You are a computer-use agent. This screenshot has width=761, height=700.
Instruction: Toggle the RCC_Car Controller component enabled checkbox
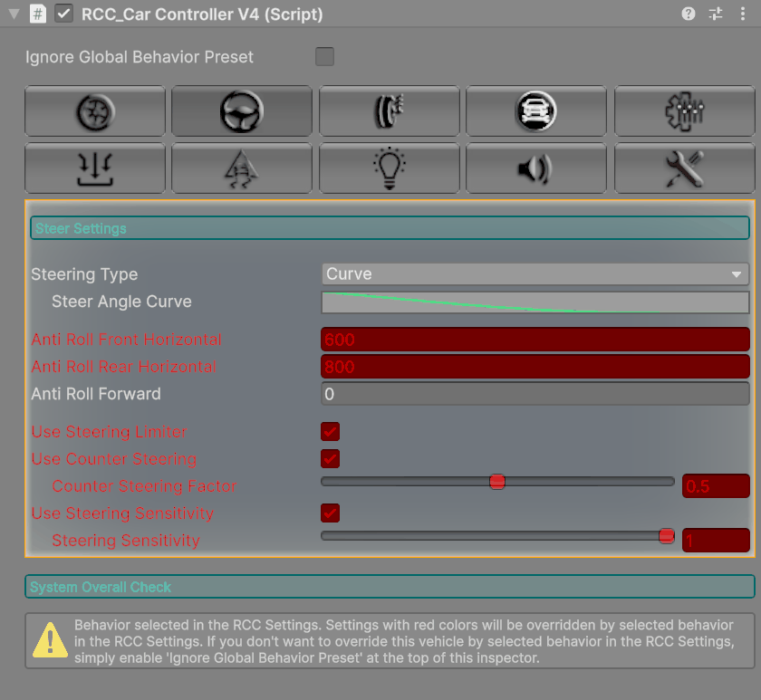(x=63, y=14)
